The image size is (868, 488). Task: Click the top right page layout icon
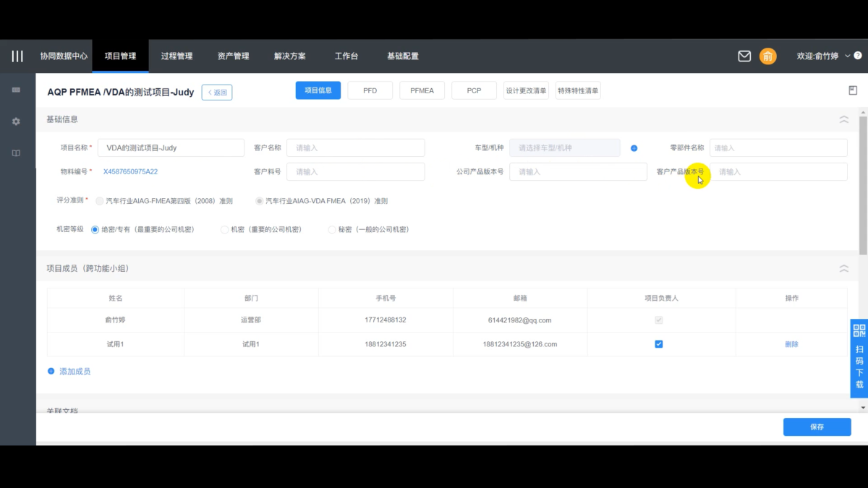[x=853, y=90]
